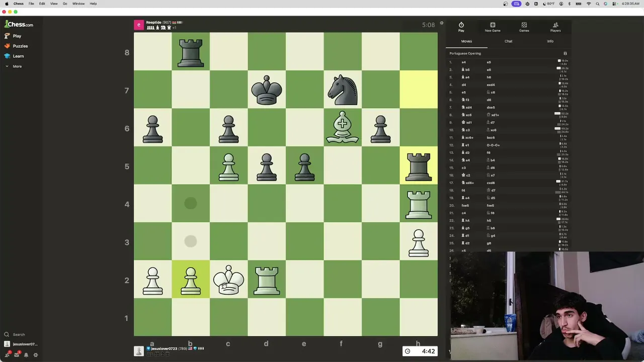Select the black knight on f7

(x=343, y=90)
